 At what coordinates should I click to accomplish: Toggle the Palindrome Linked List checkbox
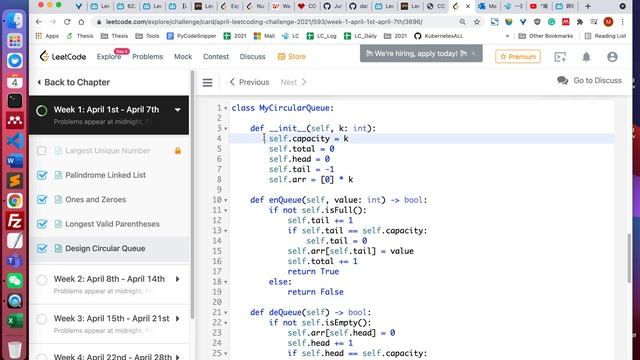42,175
